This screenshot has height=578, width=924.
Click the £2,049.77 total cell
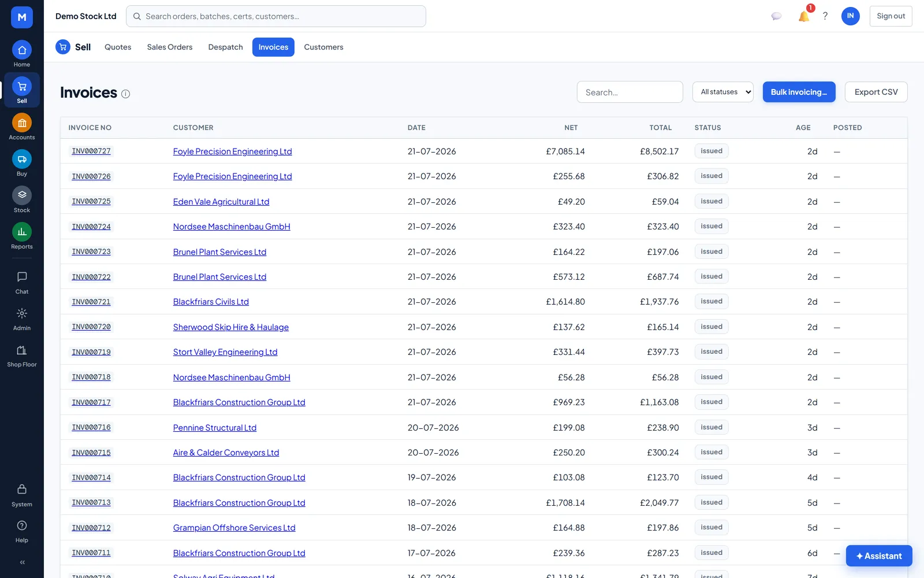click(659, 503)
